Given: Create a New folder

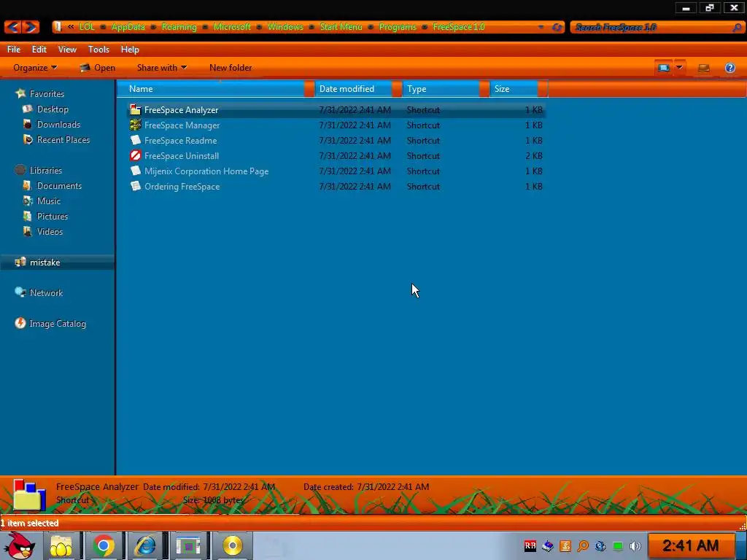Looking at the screenshot, I should tap(231, 68).
